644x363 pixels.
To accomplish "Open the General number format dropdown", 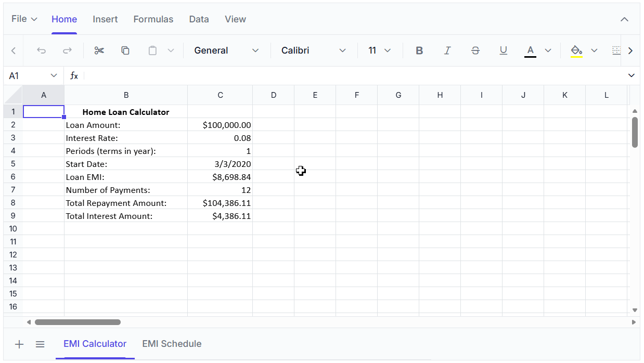I will 226,50.
